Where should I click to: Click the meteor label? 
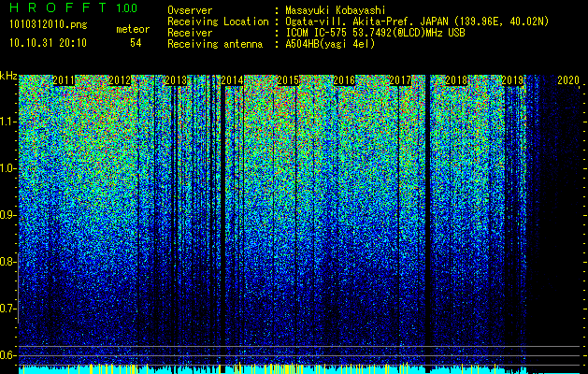tap(133, 29)
